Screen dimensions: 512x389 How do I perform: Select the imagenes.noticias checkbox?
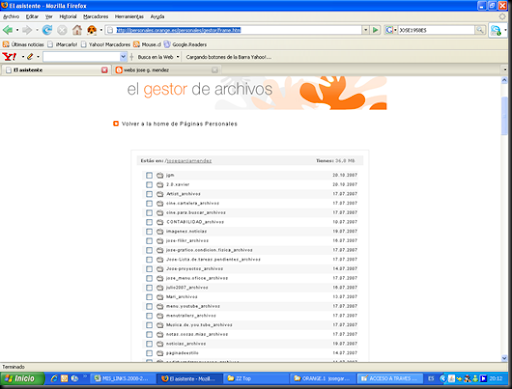point(149,231)
